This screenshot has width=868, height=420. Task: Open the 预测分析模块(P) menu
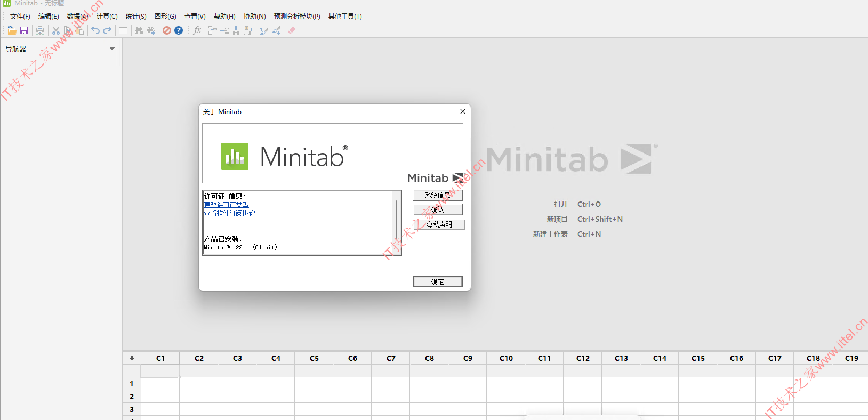click(x=297, y=17)
